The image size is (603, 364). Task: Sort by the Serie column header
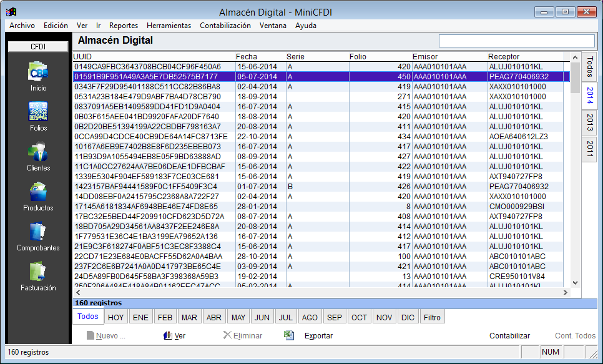(317, 57)
